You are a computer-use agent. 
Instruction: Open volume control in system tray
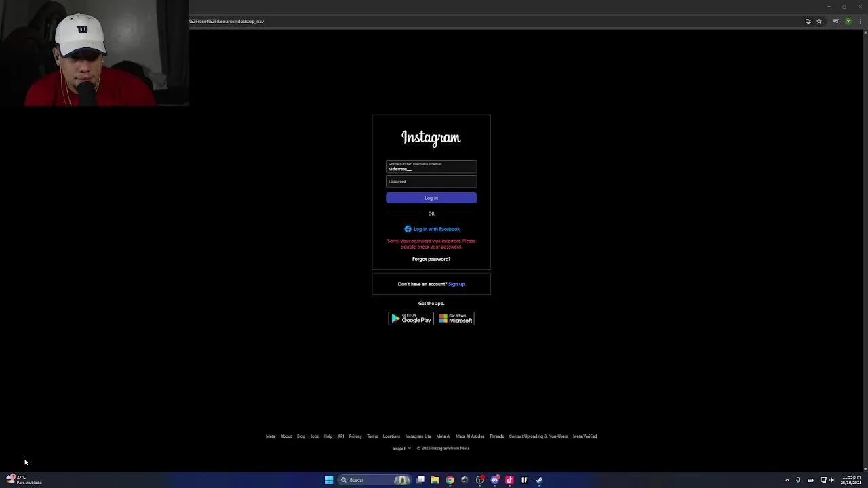tap(832, 480)
